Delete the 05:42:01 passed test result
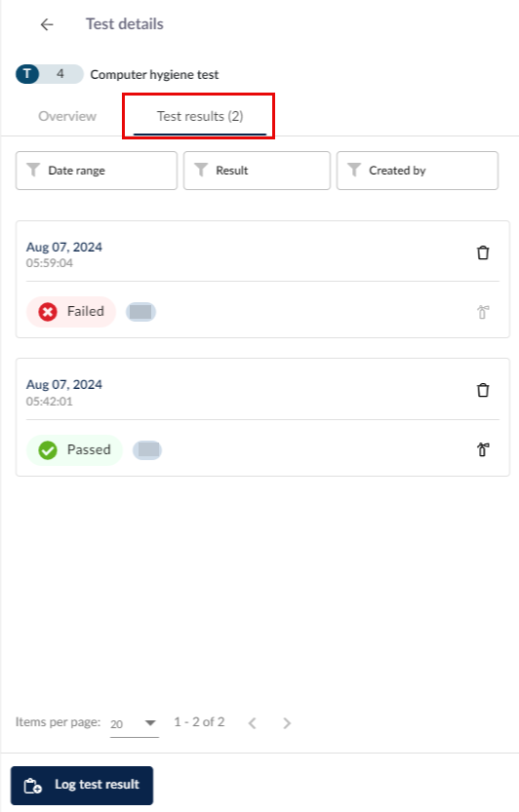 point(483,390)
